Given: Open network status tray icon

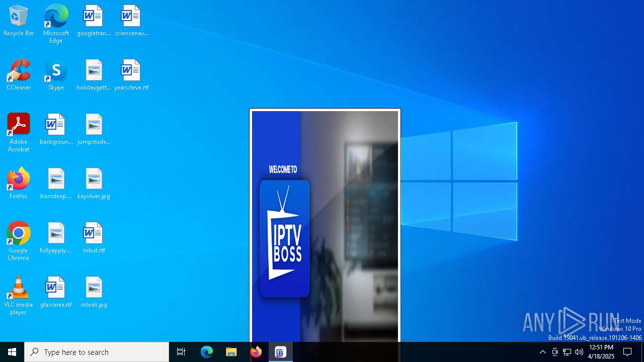Looking at the screenshot, I should [x=567, y=352].
